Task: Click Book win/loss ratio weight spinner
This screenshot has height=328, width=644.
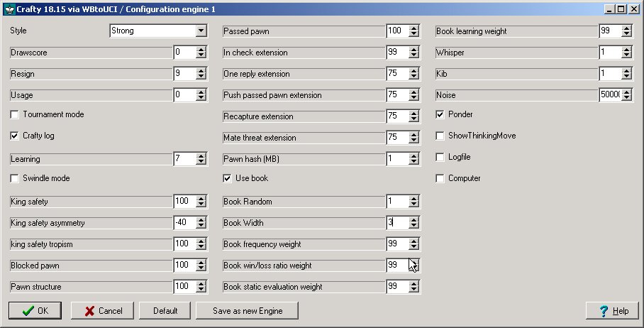Action: click(x=413, y=266)
